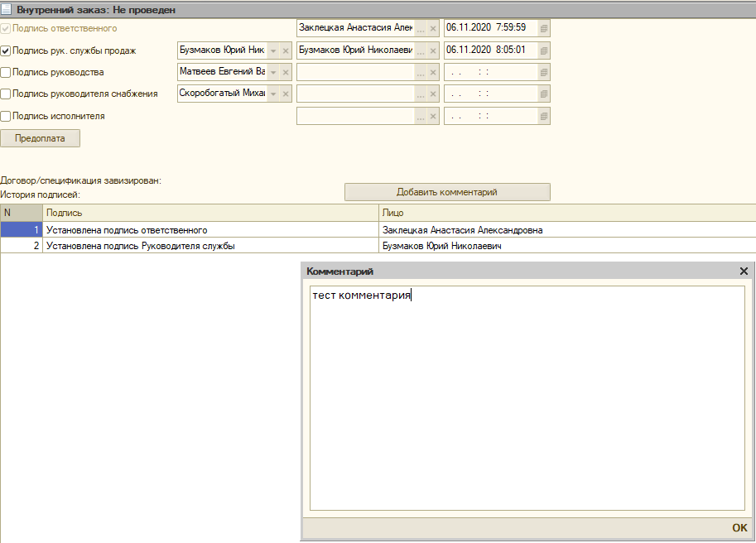
Task: Focus empty date field in руководителя снабжения row
Action: coord(491,94)
